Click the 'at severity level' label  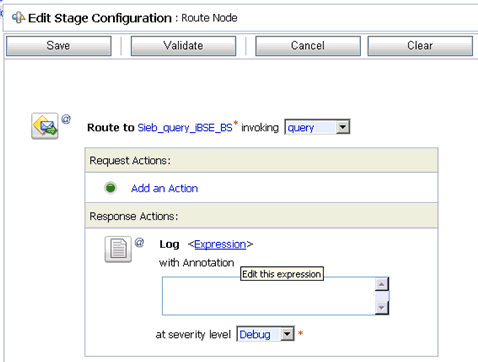(x=193, y=334)
